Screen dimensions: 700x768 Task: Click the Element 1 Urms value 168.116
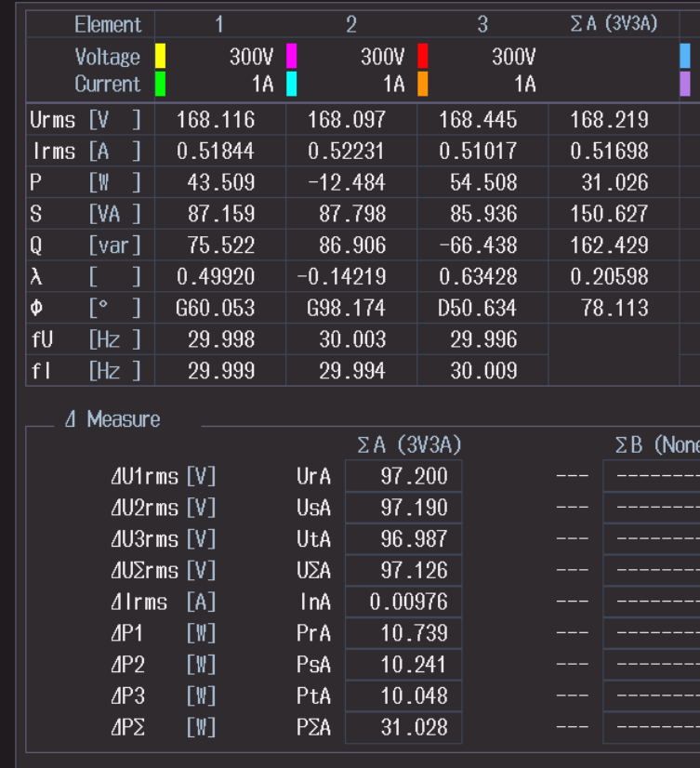(216, 120)
